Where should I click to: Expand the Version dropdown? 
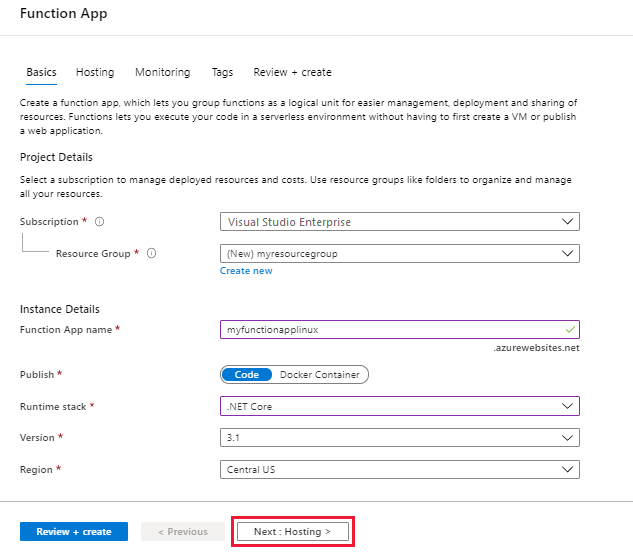[x=399, y=438]
